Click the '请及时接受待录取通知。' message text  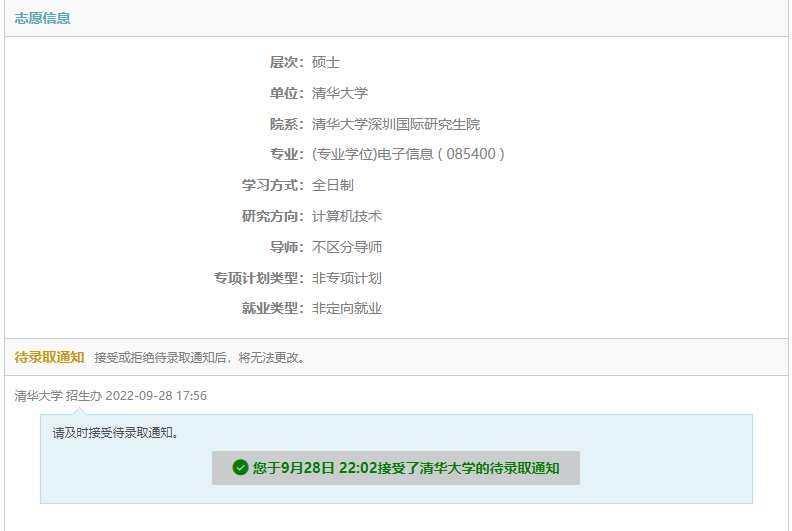(x=116, y=433)
